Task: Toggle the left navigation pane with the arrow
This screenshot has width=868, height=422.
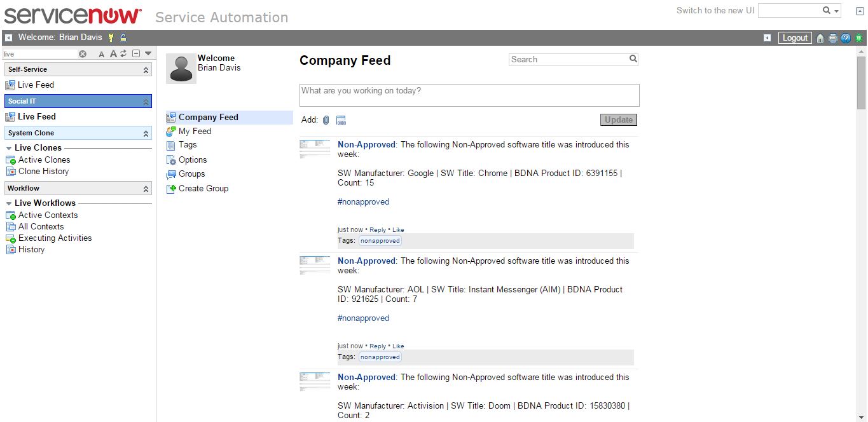Action: [9, 38]
